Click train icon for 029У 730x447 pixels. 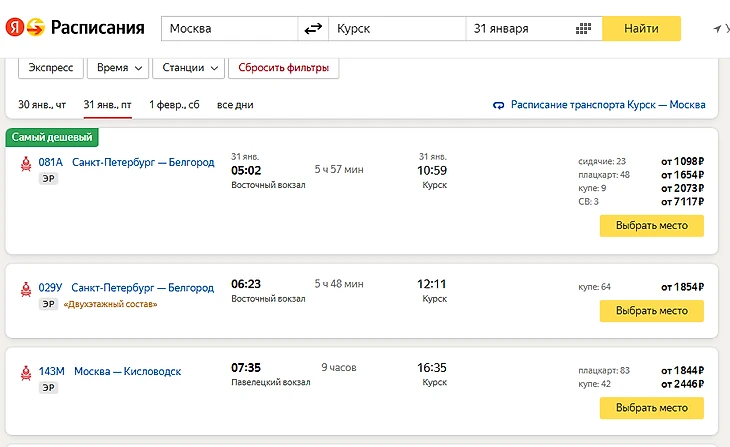26,289
